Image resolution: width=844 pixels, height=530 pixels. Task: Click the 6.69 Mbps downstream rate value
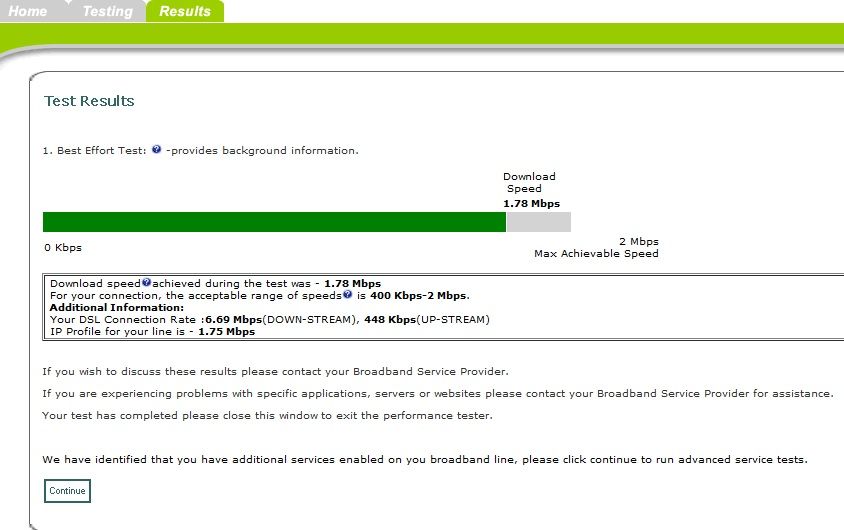(234, 320)
